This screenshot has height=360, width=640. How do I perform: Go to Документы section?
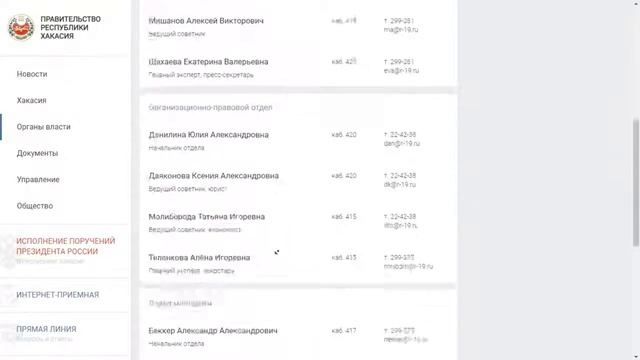(x=37, y=153)
